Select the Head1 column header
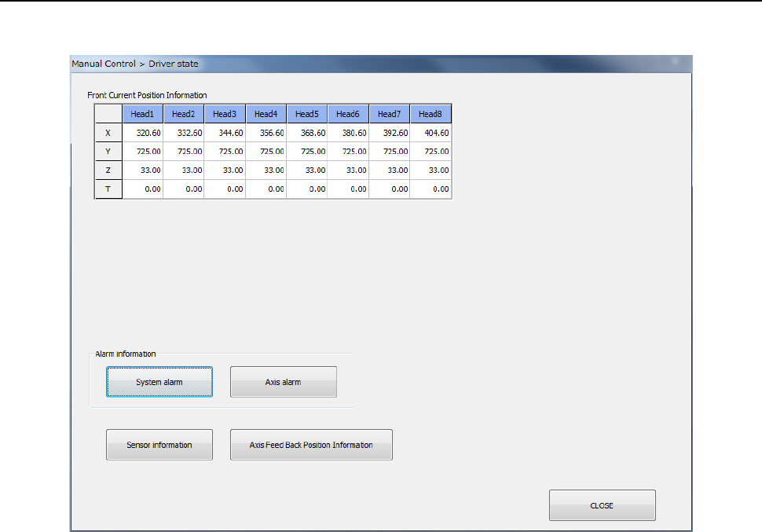The width and height of the screenshot is (762, 532). (x=142, y=115)
